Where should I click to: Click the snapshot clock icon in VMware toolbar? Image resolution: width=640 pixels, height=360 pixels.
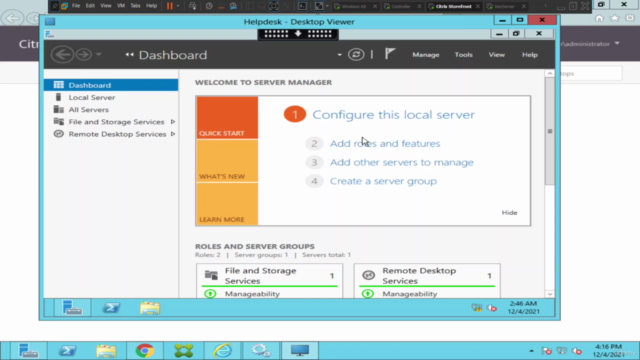pyautogui.click(x=209, y=6)
